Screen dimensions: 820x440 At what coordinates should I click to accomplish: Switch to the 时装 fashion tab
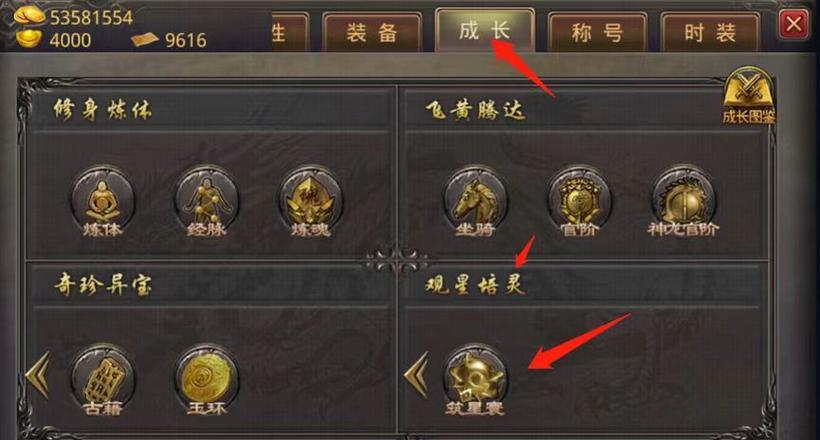click(710, 33)
